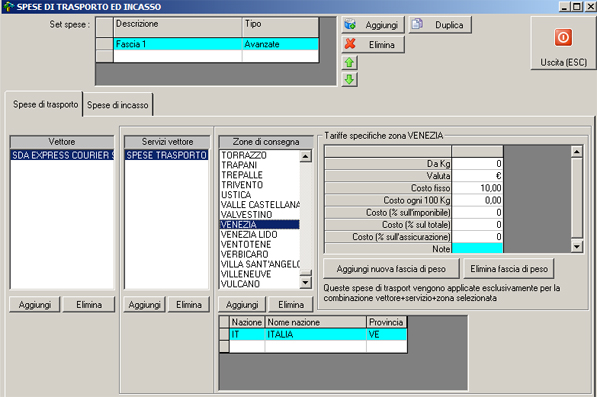Click the Costo (% sull'imponibile) value field

pos(477,212)
